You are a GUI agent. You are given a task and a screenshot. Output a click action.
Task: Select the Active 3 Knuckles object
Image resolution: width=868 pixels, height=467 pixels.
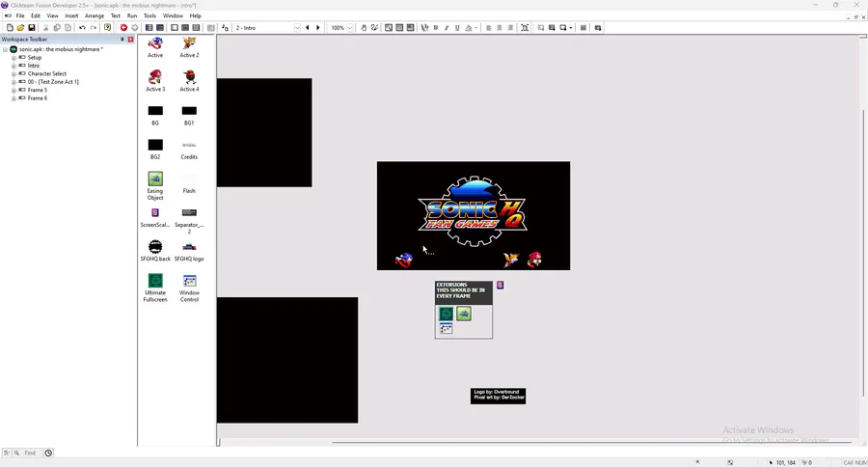[x=155, y=77]
